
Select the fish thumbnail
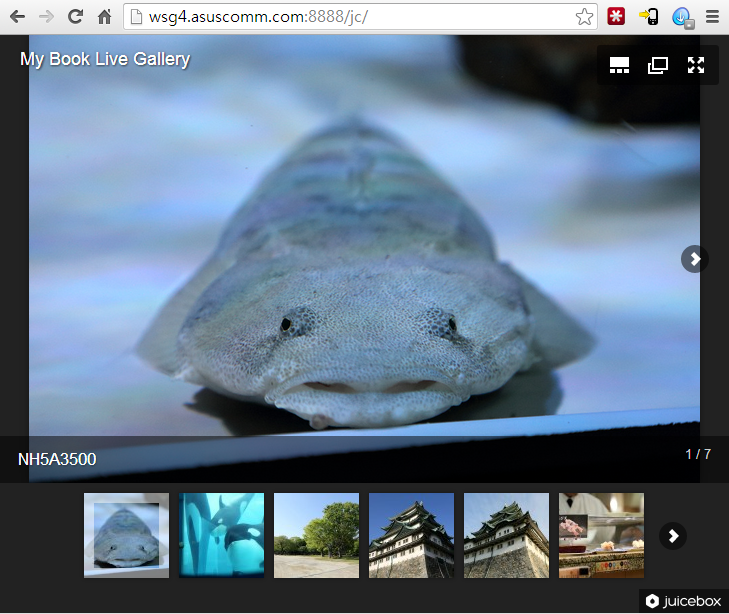pyautogui.click(x=126, y=535)
